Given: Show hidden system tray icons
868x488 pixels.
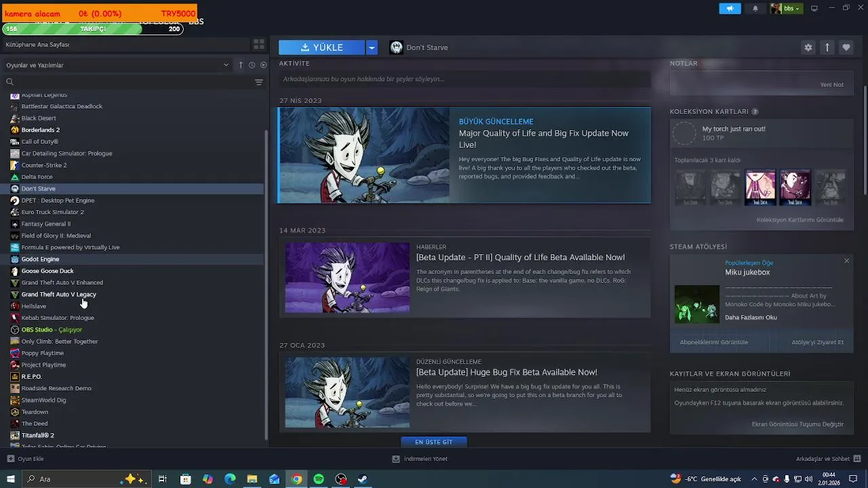Looking at the screenshot, I should click(753, 479).
